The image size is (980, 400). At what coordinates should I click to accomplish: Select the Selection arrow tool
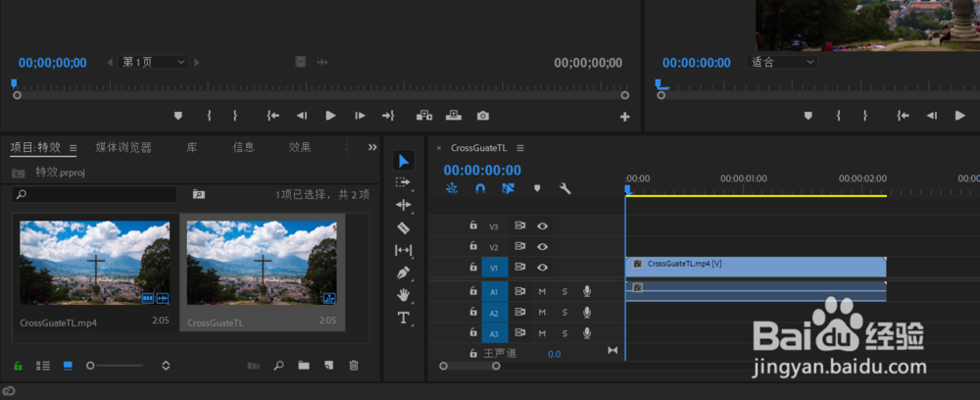[x=404, y=161]
